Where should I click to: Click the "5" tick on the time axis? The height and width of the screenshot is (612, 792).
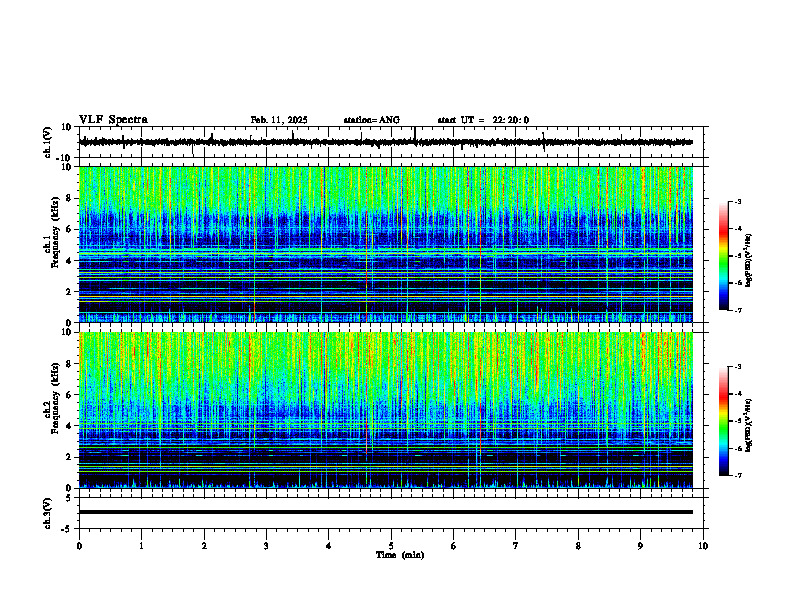[x=391, y=546]
